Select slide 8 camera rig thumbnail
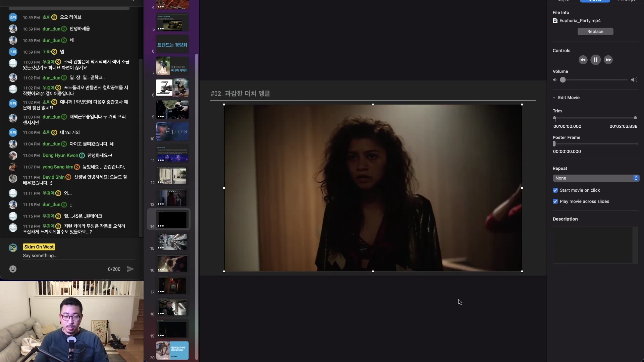Screen dimensions: 644x362 [x=172, y=88]
